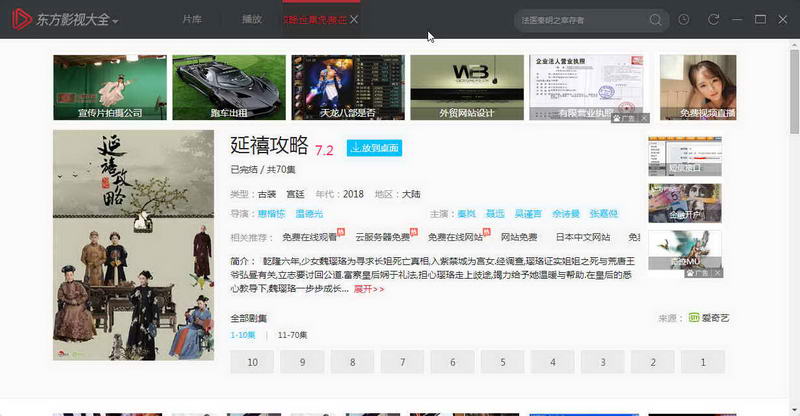Click the 大陆 region value
Viewport: 800px width, 416px height.
click(411, 194)
